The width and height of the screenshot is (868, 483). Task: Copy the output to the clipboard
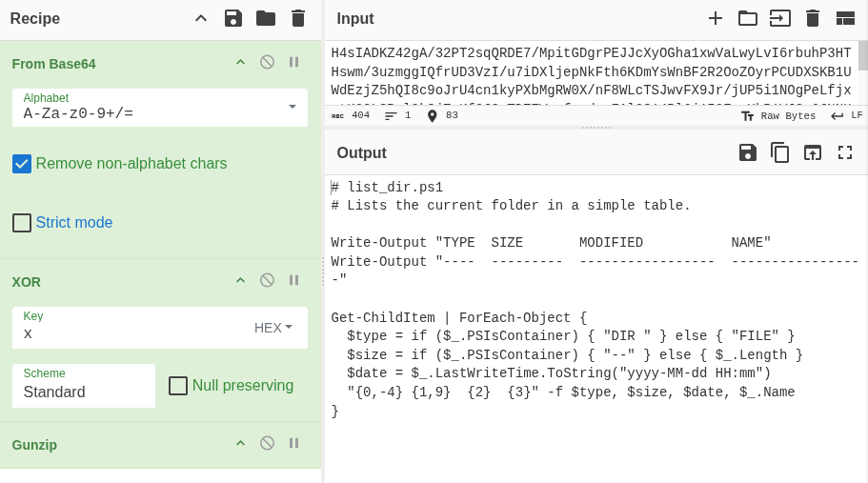(x=780, y=152)
